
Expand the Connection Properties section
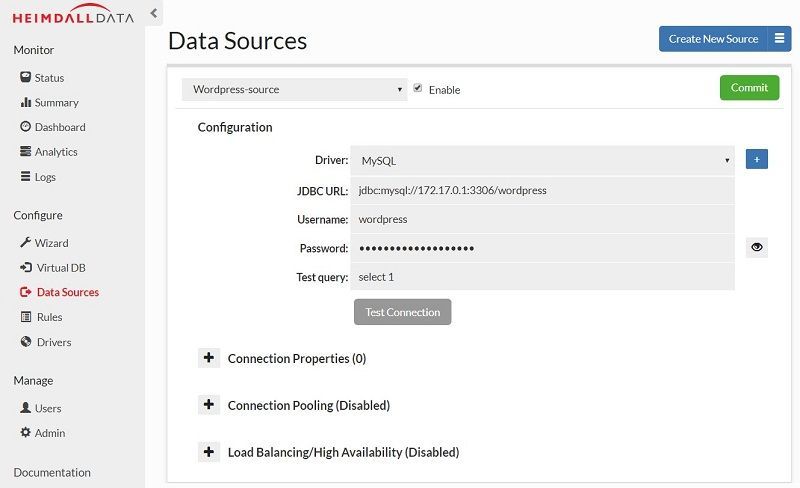[x=209, y=358]
